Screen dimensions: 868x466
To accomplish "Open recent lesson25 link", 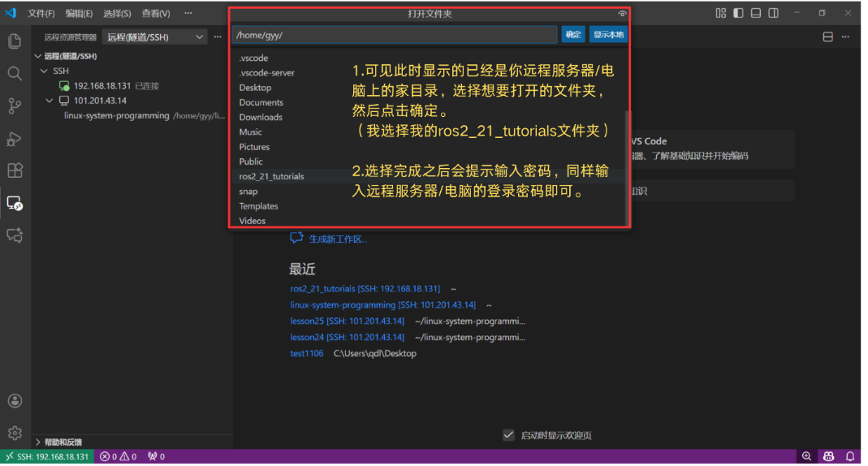I will (347, 321).
